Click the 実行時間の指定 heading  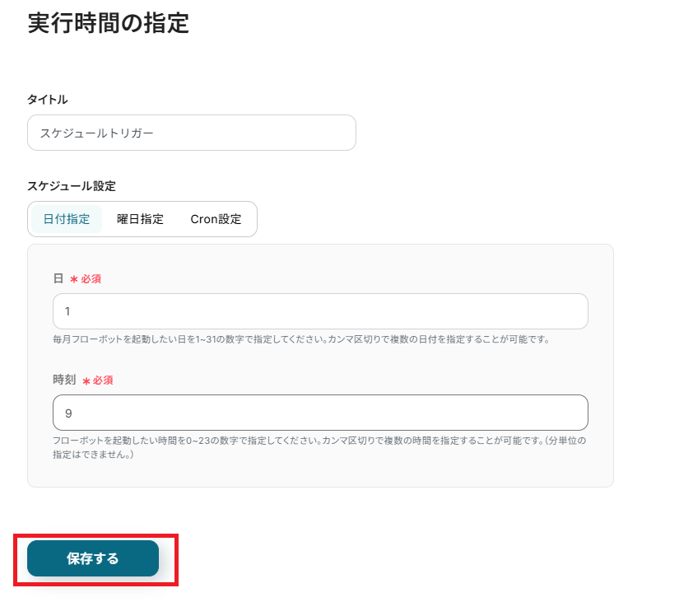click(x=108, y=24)
